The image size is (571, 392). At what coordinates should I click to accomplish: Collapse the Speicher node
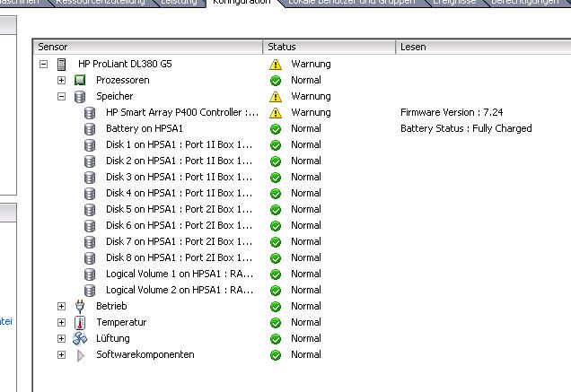[x=62, y=97]
